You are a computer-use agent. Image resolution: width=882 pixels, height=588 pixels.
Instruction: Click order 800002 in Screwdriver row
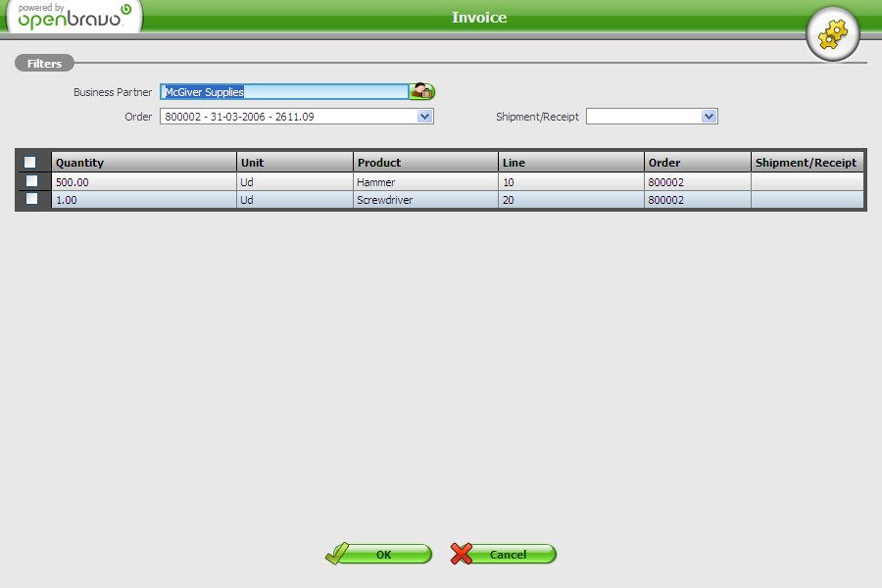(x=698, y=200)
